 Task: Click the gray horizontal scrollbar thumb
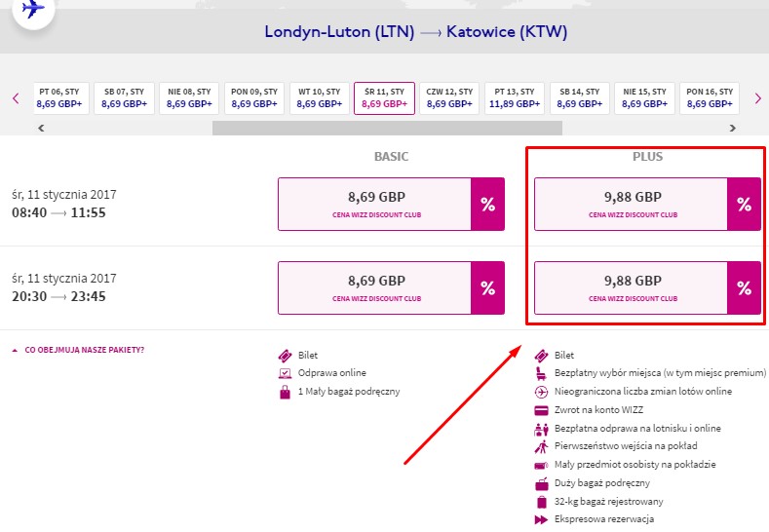387,128
